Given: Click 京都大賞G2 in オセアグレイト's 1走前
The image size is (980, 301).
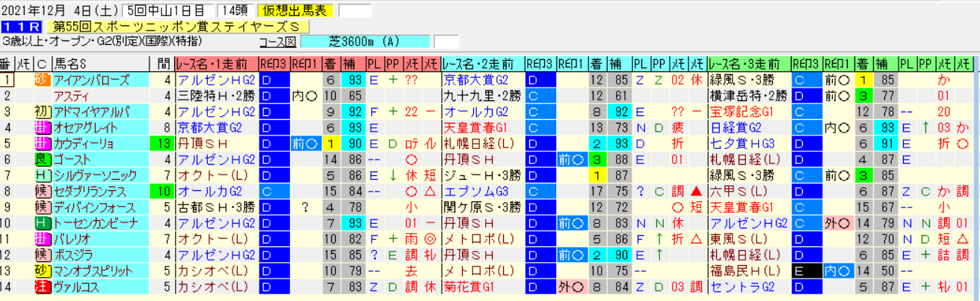Looking at the screenshot, I should pyautogui.click(x=209, y=127).
